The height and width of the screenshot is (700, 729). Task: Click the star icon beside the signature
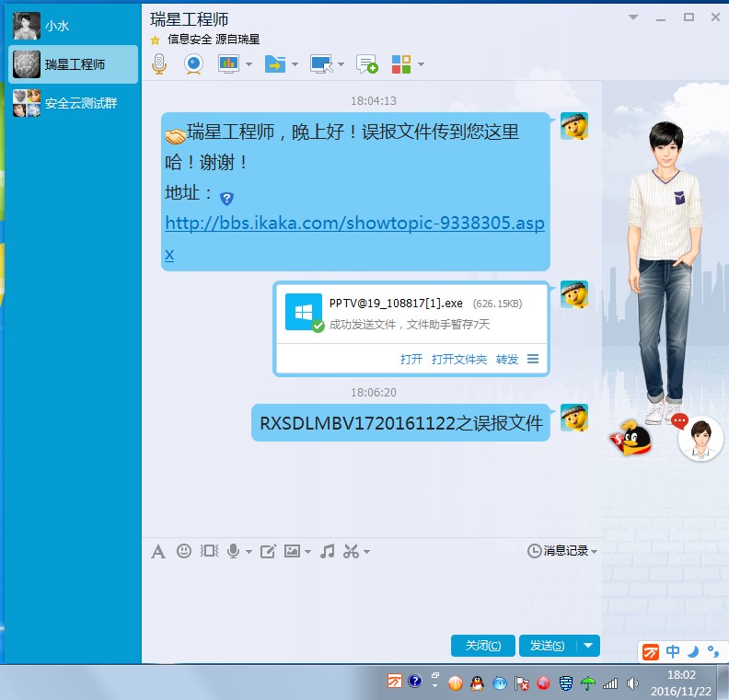click(x=155, y=40)
